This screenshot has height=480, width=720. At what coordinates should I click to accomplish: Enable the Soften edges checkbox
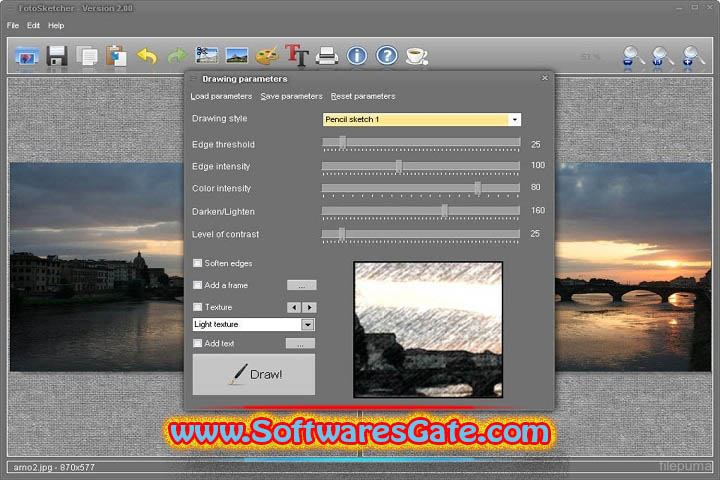197,263
